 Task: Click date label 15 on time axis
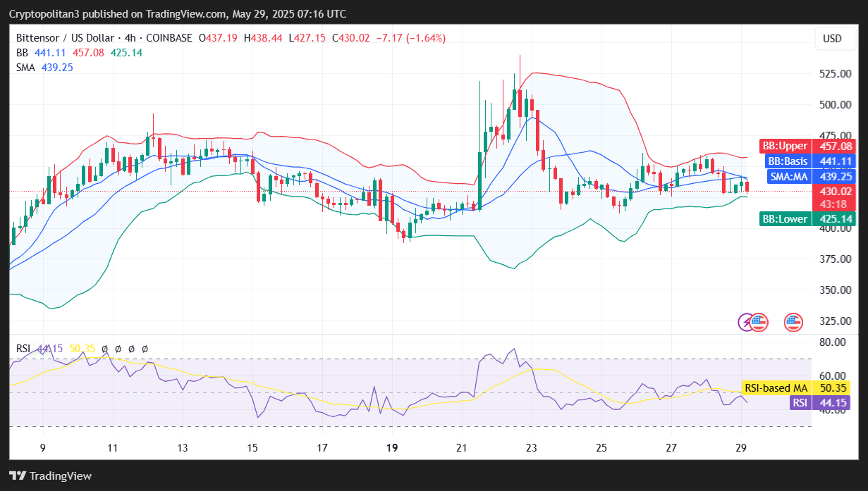(x=252, y=447)
